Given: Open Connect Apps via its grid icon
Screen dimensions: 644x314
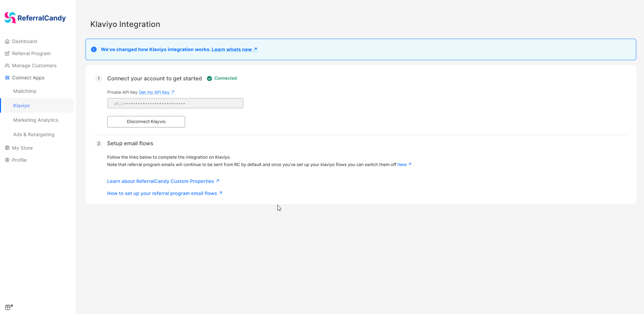Looking at the screenshot, I should point(7,77).
